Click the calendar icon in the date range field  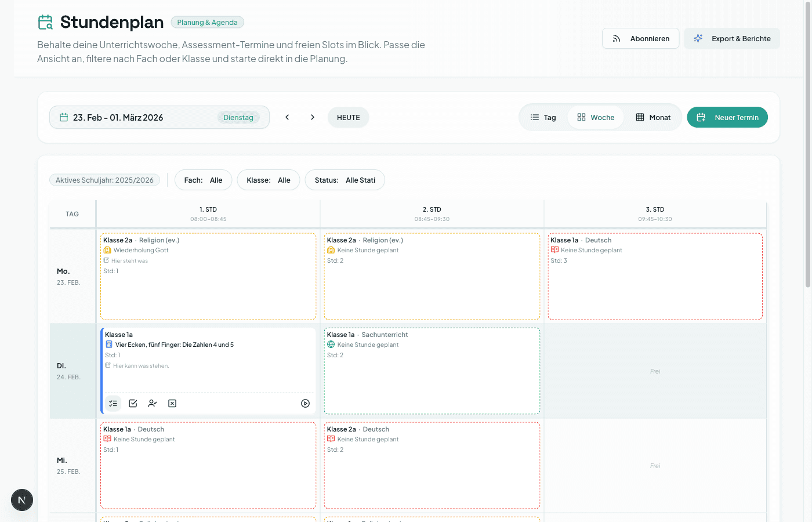64,117
